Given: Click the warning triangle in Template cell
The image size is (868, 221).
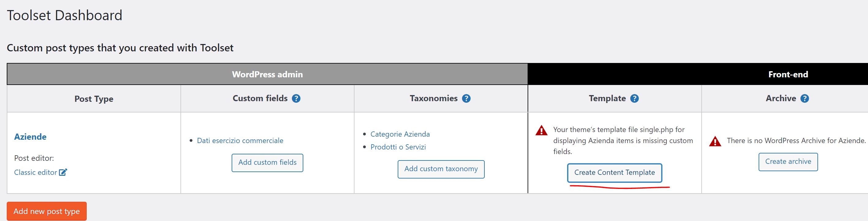Looking at the screenshot, I should click(541, 131).
